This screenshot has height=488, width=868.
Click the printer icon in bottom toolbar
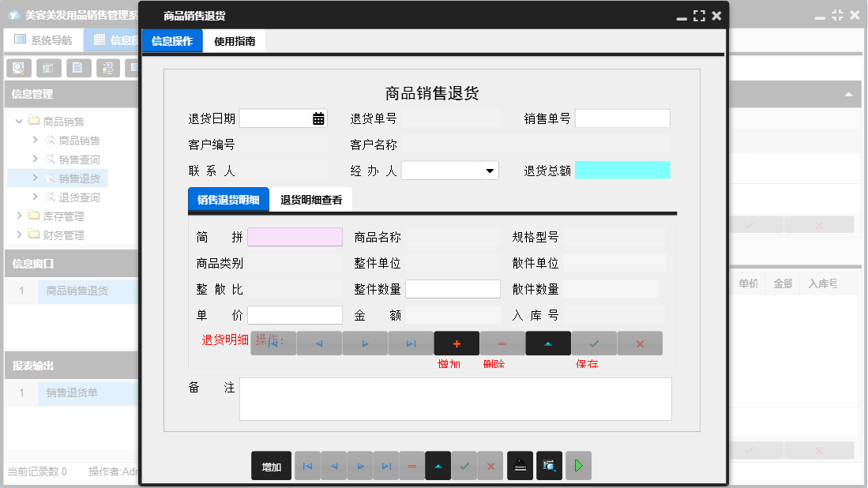520,465
